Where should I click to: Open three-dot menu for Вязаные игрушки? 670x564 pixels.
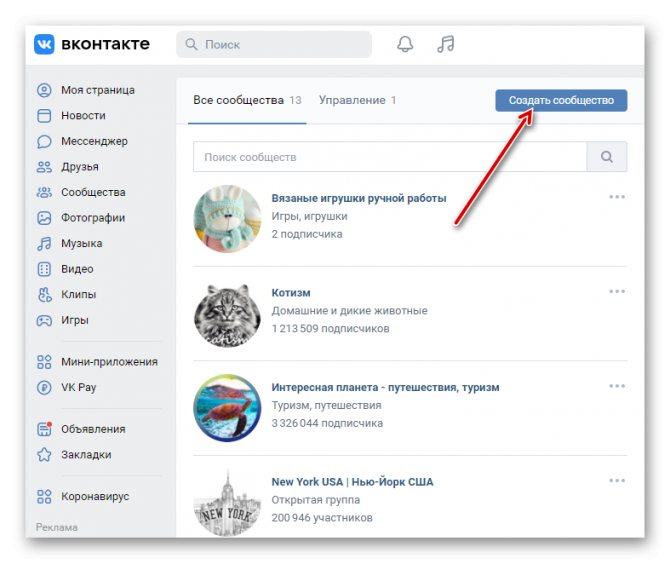point(617,197)
